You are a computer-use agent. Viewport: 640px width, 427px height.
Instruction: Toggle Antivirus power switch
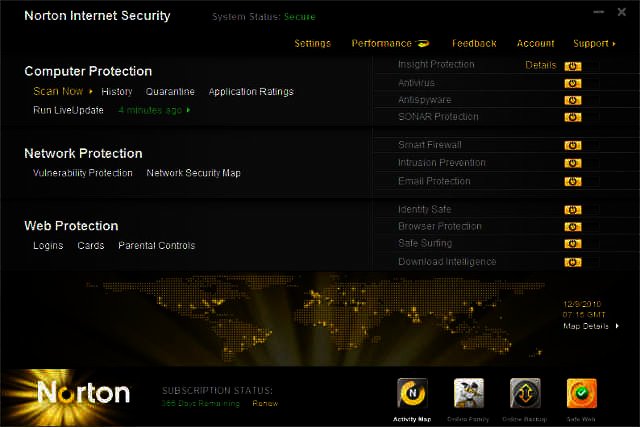click(x=573, y=83)
